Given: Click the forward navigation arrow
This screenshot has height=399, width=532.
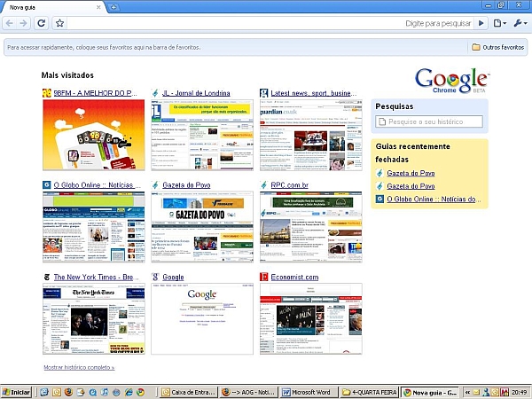Looking at the screenshot, I should [25, 23].
